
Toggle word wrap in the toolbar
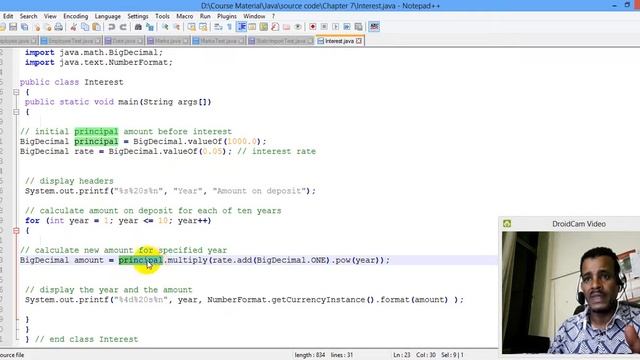(218, 27)
